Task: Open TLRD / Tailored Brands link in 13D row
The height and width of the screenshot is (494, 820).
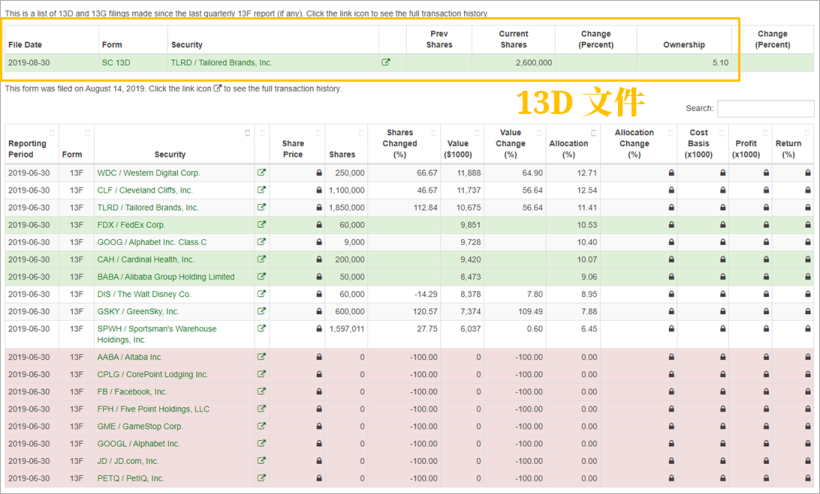Action: pyautogui.click(x=221, y=63)
